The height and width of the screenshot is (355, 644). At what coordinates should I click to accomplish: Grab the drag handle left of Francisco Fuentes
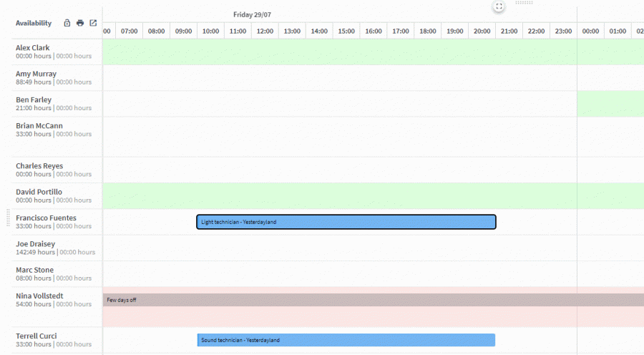pyautogui.click(x=8, y=218)
